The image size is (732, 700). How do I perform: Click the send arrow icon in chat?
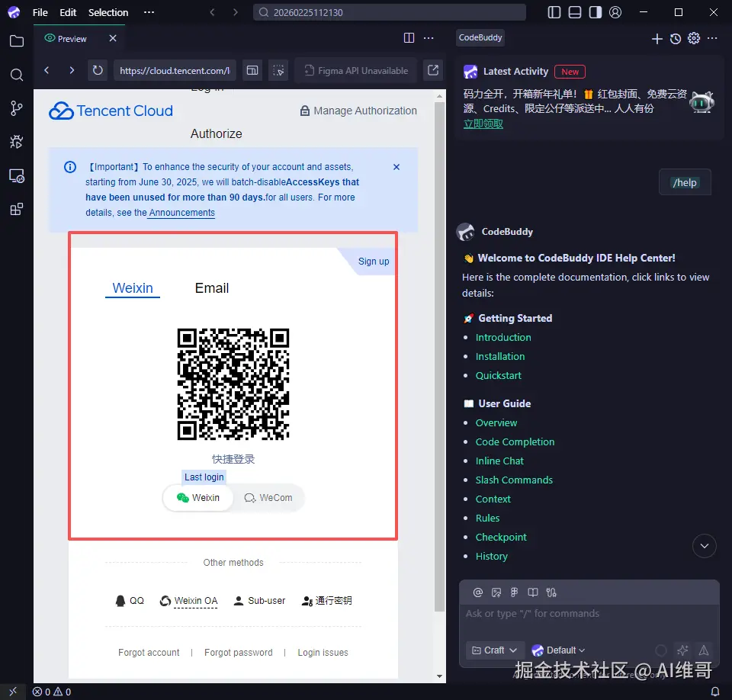[x=704, y=650]
